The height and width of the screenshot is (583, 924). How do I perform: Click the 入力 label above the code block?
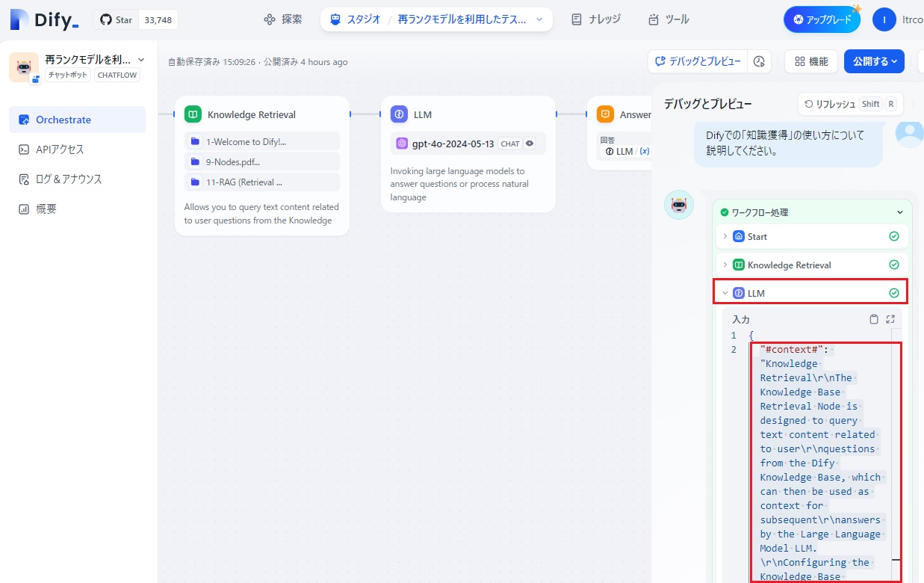click(x=741, y=319)
